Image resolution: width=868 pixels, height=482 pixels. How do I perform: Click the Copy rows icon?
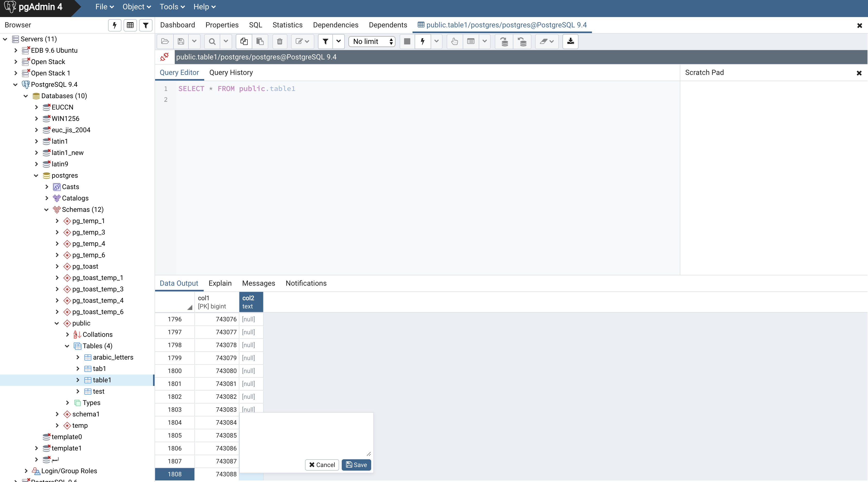pos(244,41)
